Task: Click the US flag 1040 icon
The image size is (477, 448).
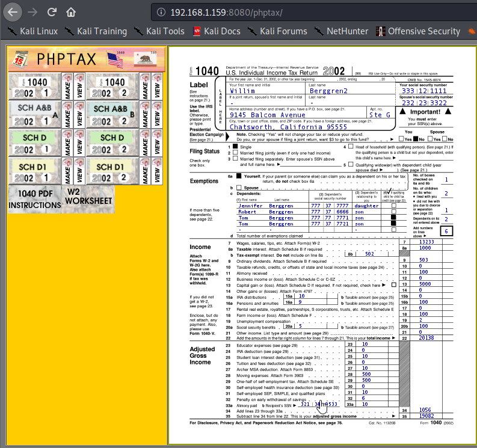Action: [x=114, y=59]
